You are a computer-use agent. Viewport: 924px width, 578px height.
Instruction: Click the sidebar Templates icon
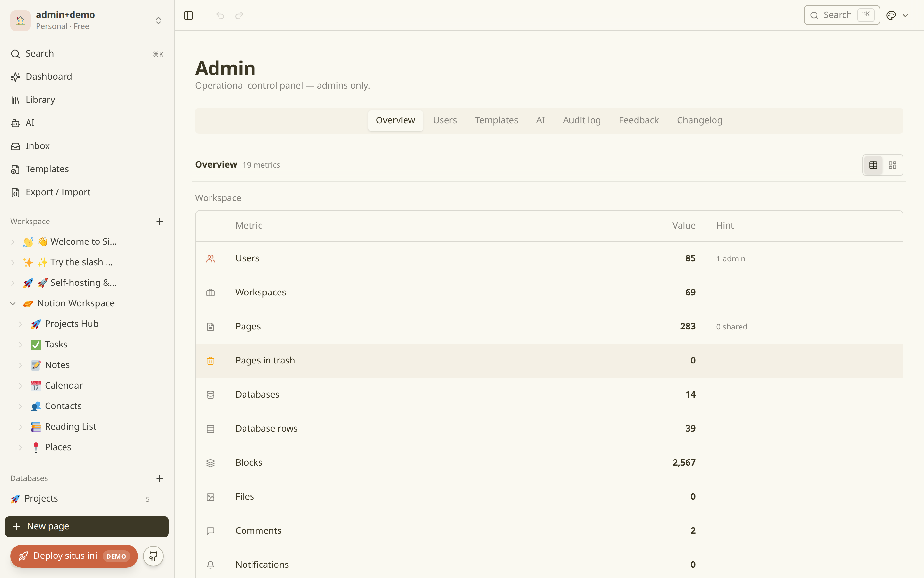click(x=15, y=169)
